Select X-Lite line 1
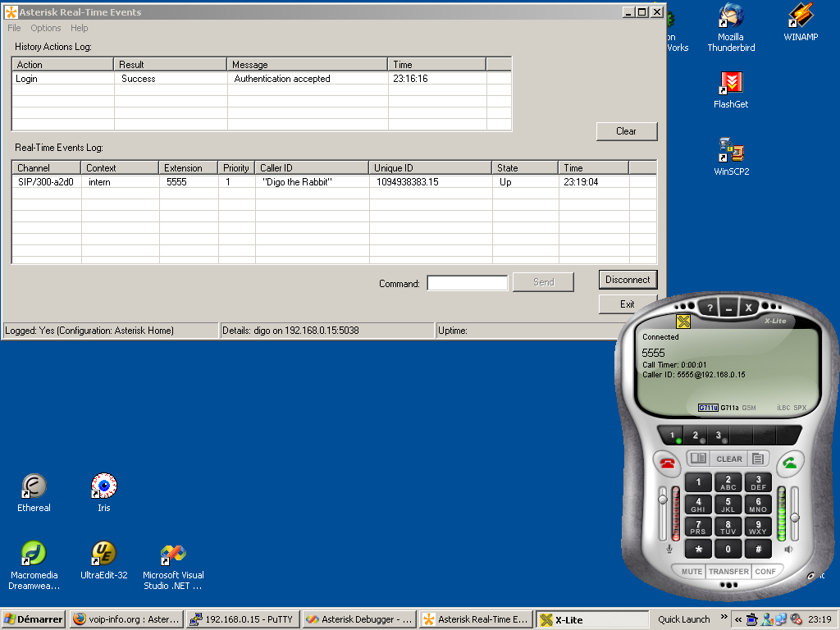The height and width of the screenshot is (630, 840). [x=673, y=435]
